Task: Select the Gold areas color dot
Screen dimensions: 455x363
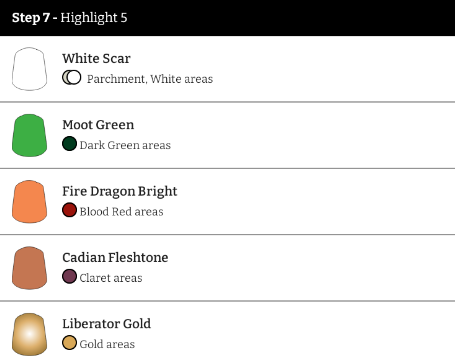Action: (69, 343)
